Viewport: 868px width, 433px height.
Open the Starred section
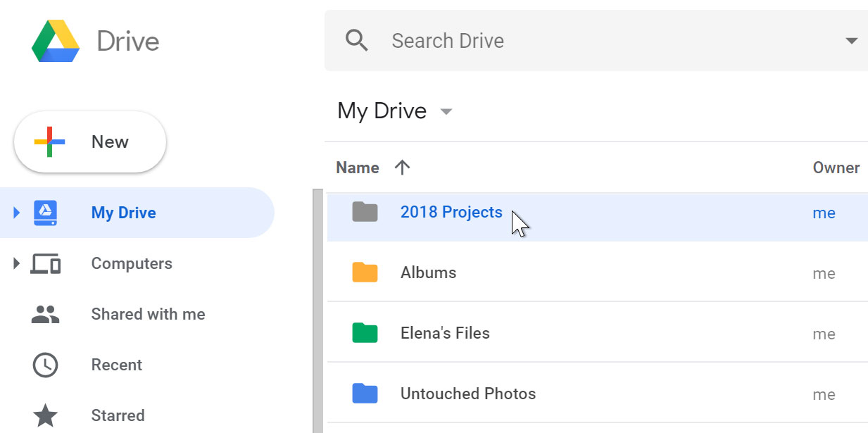pyautogui.click(x=118, y=415)
